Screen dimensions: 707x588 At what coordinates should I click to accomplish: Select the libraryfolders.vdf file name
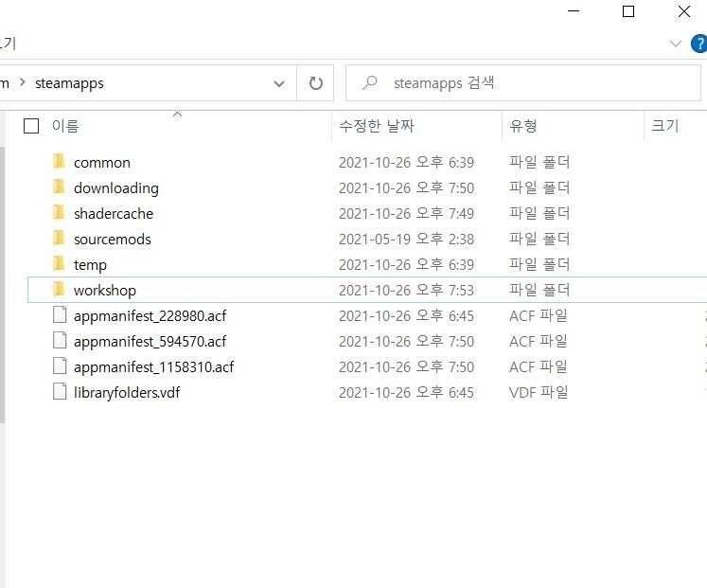127,393
